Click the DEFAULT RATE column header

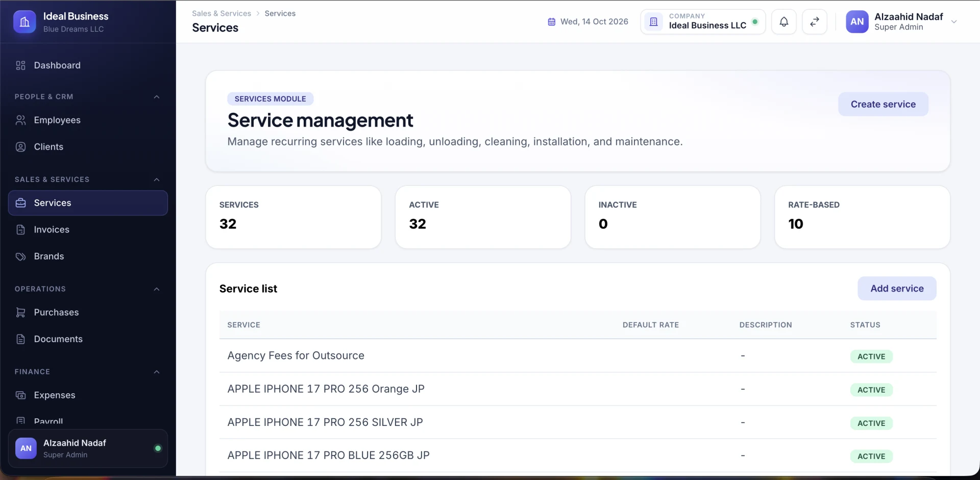point(651,325)
